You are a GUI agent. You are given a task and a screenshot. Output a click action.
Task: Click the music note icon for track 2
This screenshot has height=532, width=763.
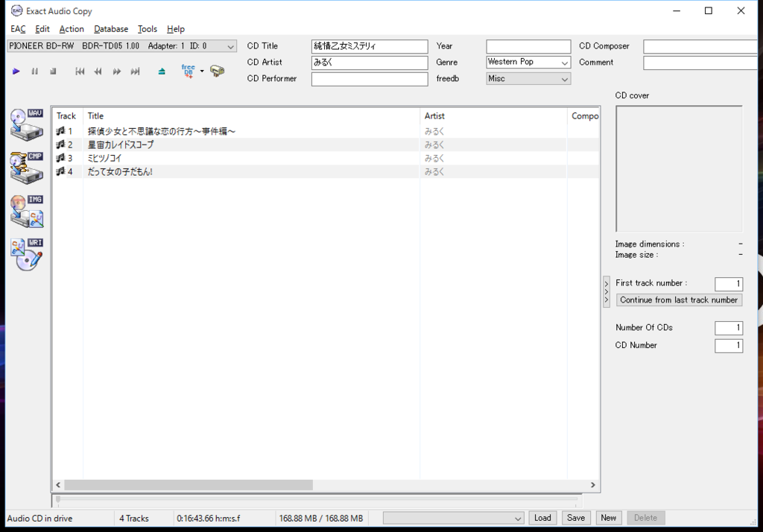[x=60, y=145]
